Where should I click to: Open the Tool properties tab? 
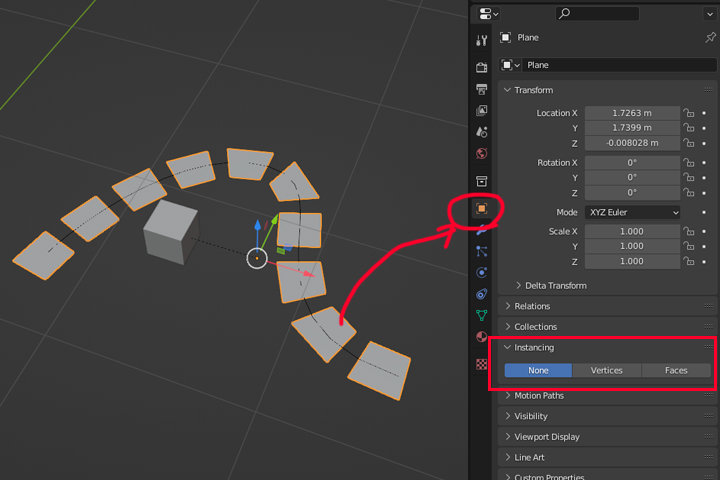pyautogui.click(x=481, y=40)
